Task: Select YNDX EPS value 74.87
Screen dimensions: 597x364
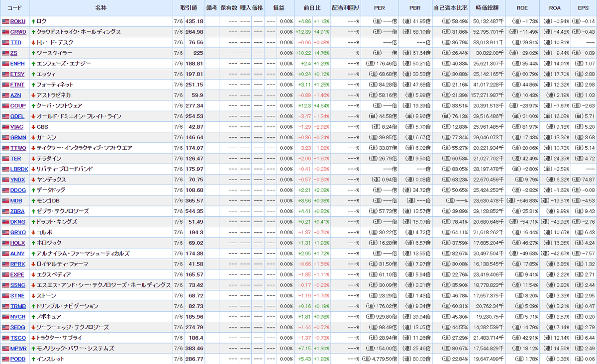Action: pyautogui.click(x=589, y=180)
